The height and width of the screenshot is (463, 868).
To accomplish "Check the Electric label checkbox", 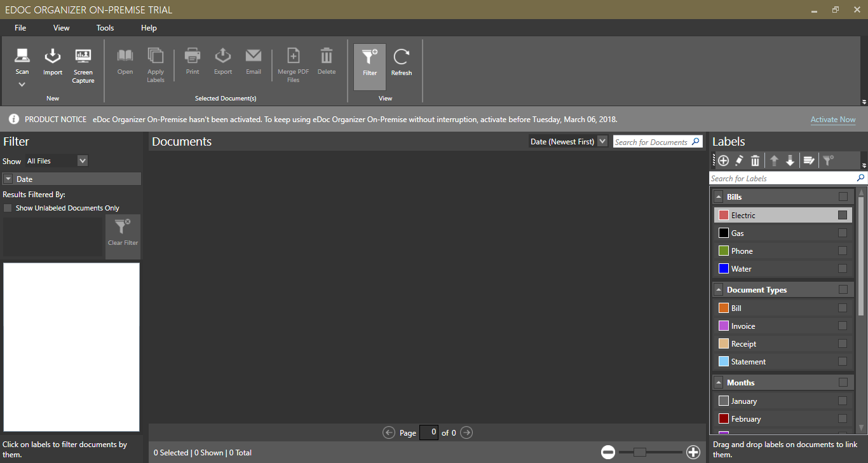I will coord(843,215).
